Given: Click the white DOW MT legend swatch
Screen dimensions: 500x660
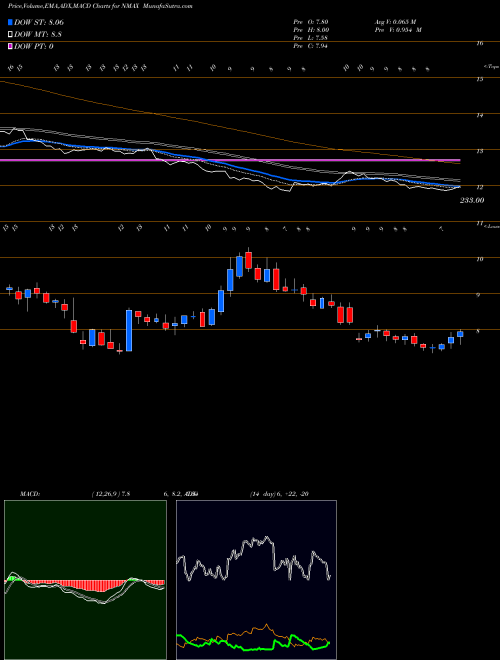Looking at the screenshot, I should click(x=10, y=34).
